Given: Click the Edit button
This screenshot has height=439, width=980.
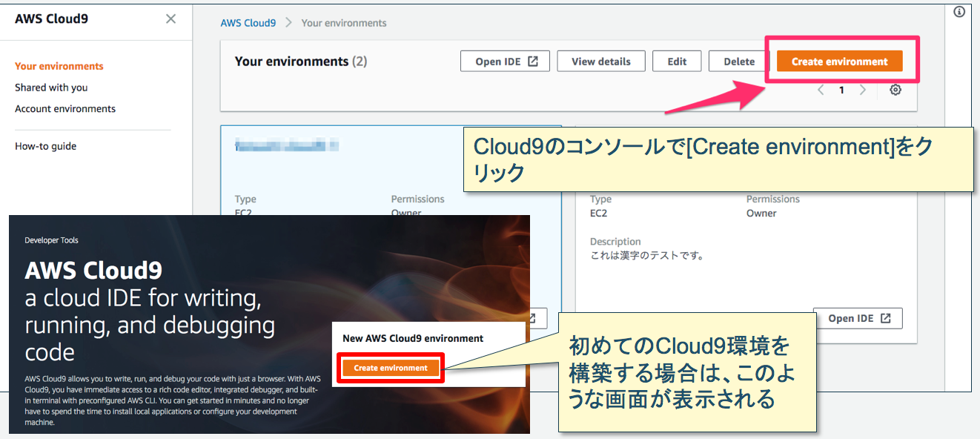Looking at the screenshot, I should click(677, 62).
